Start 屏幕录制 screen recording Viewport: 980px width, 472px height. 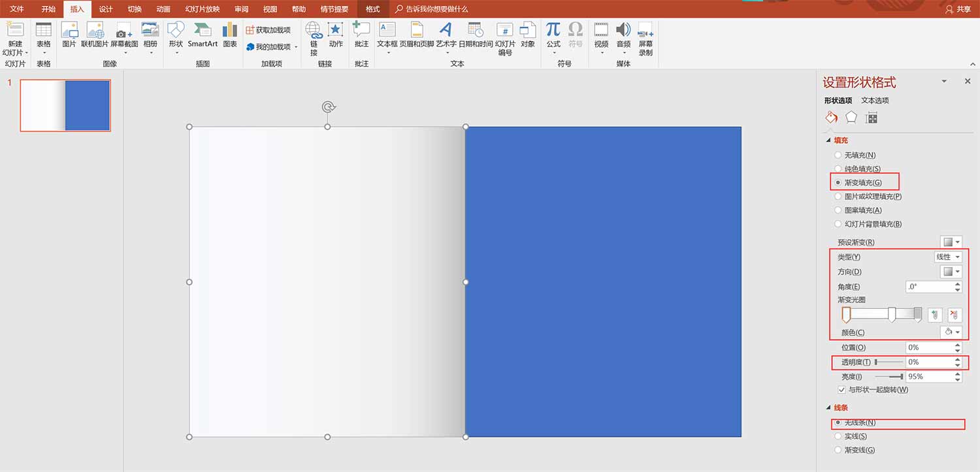click(645, 29)
